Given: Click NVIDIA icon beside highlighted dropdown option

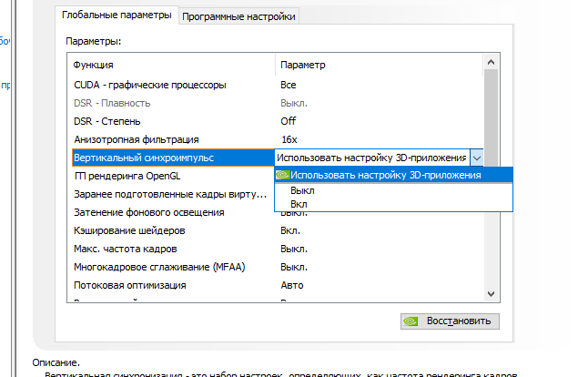Looking at the screenshot, I should 282,175.
